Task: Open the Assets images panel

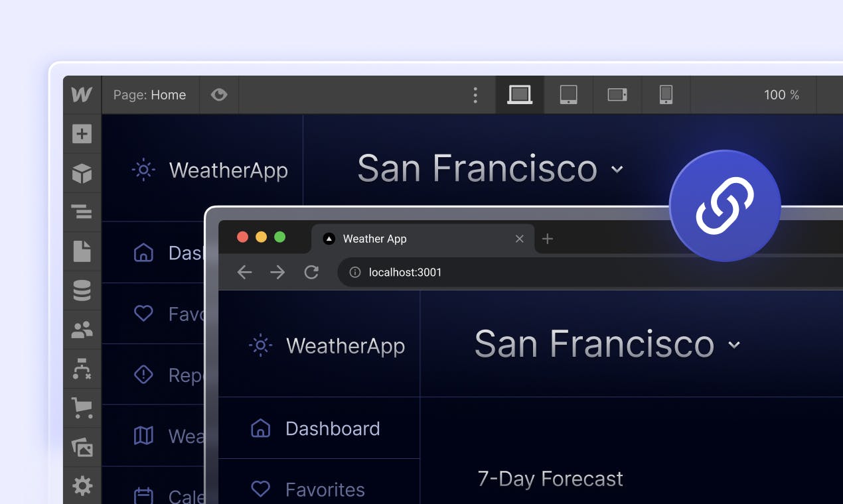Action: coord(82,447)
